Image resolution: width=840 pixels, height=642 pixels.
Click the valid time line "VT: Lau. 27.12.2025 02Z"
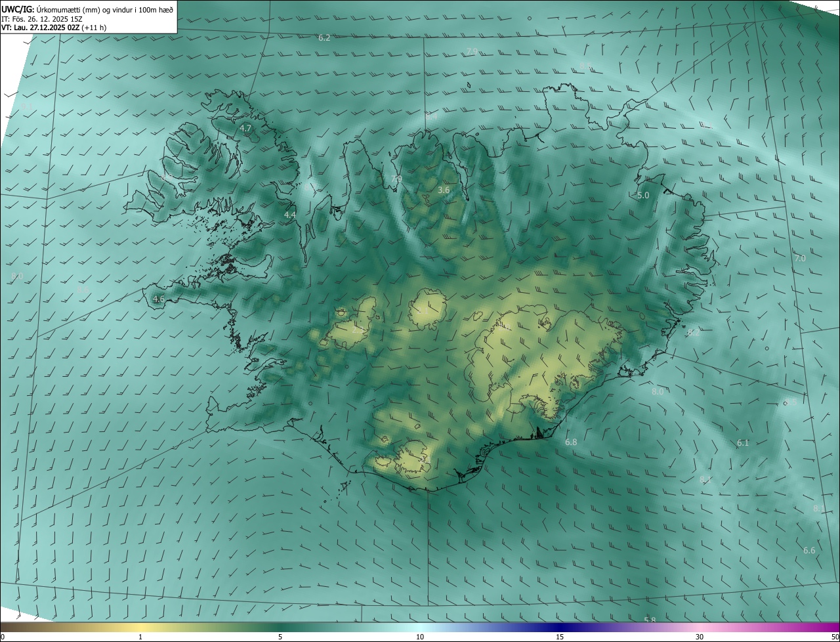[41, 28]
